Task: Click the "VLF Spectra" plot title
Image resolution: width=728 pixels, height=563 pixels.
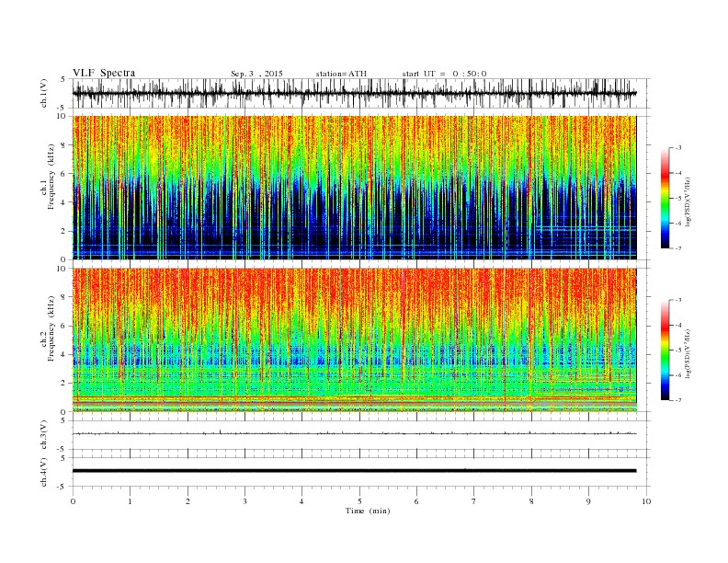Action: [104, 73]
